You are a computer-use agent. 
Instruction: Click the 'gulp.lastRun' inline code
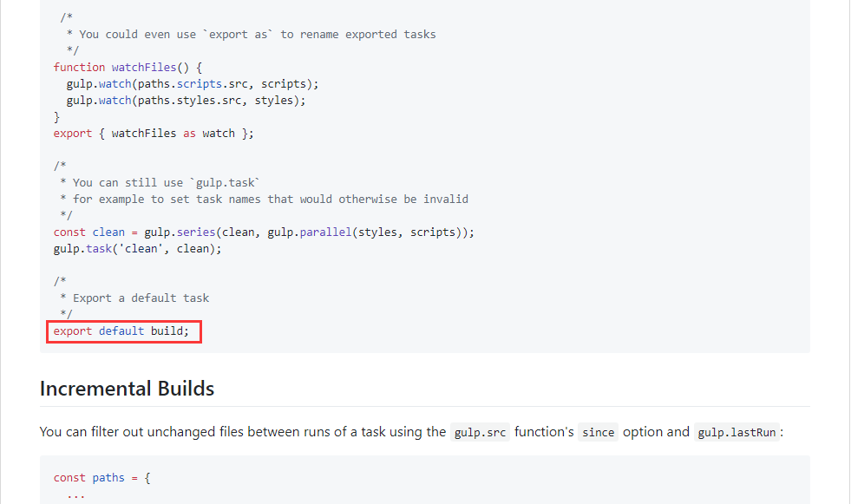(736, 432)
